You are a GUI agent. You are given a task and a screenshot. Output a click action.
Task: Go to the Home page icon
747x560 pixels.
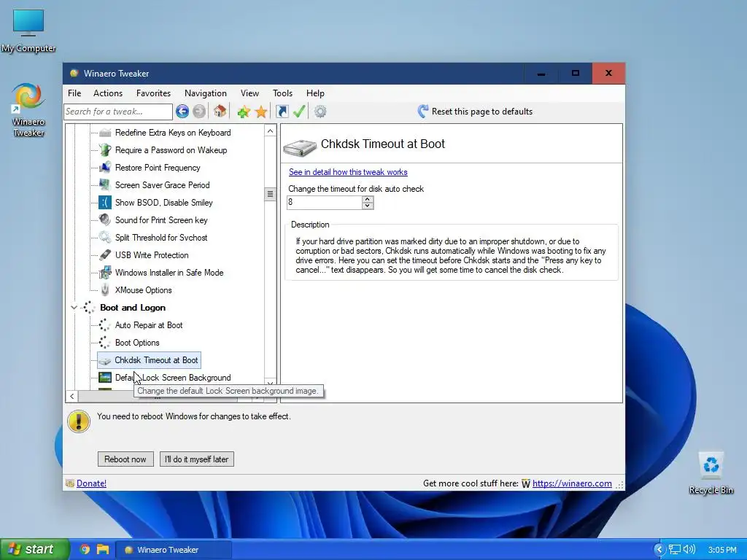click(220, 112)
